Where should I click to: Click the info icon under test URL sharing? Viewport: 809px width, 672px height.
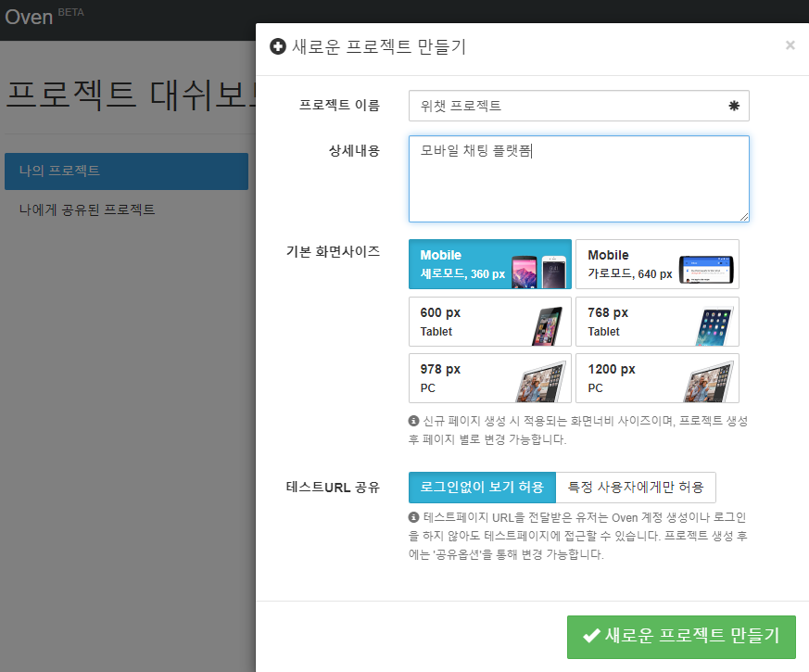[413, 516]
